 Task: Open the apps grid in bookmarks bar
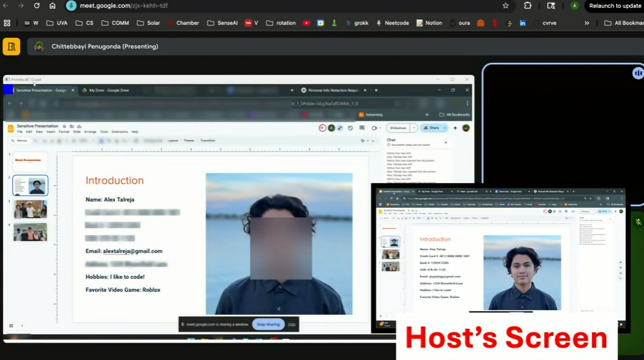tap(7, 23)
